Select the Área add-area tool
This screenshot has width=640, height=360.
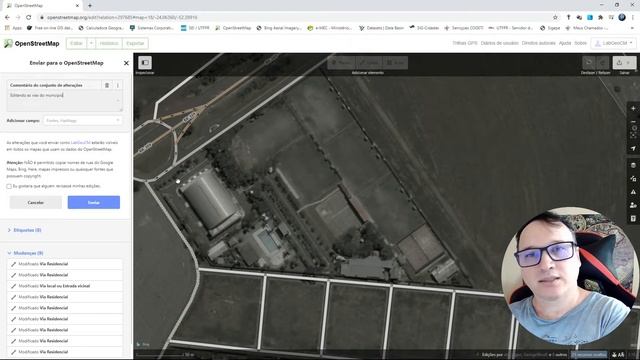[x=395, y=62]
